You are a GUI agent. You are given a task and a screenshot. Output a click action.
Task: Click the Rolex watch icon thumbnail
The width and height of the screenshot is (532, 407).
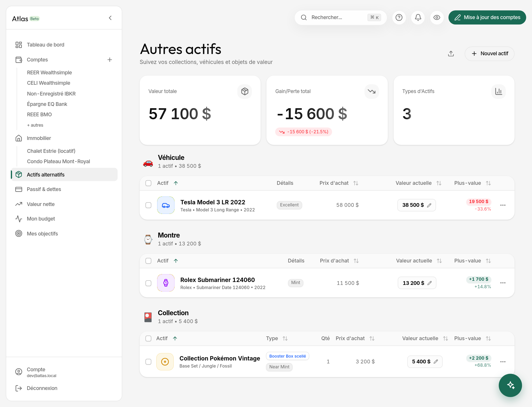tap(166, 283)
